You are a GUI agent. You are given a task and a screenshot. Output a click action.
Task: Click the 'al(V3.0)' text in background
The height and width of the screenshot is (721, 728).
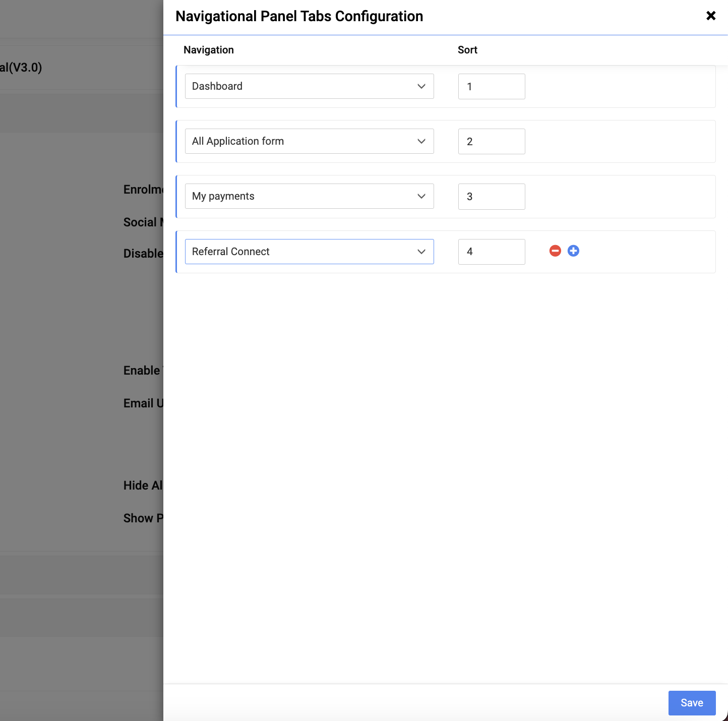click(21, 68)
